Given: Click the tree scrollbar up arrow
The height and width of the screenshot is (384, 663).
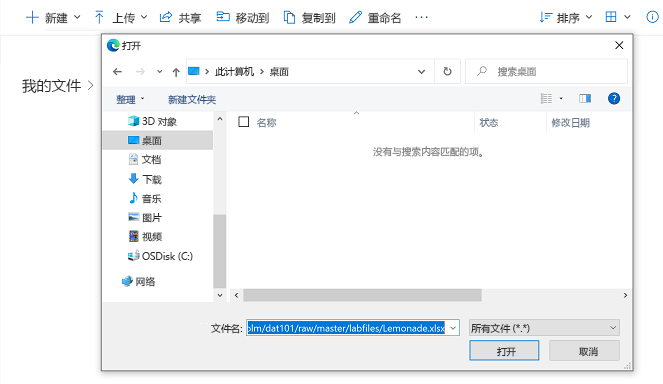Looking at the screenshot, I should pyautogui.click(x=219, y=119).
